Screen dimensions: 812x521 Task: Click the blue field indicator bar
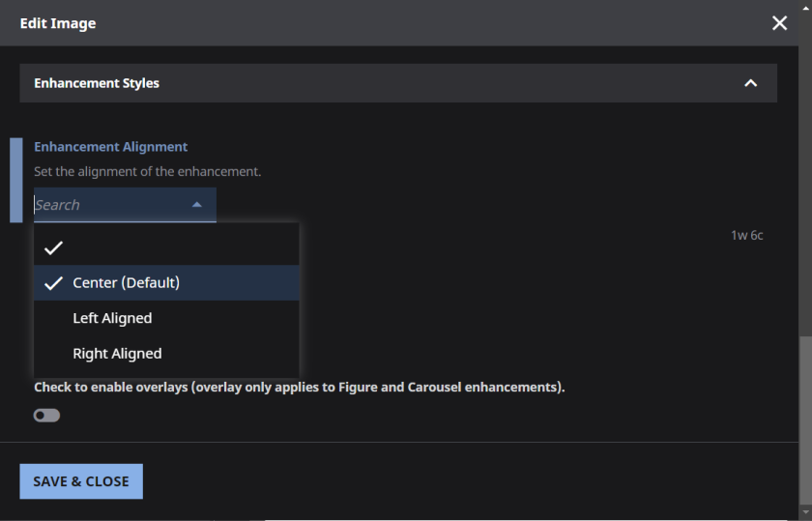pyautogui.click(x=15, y=180)
